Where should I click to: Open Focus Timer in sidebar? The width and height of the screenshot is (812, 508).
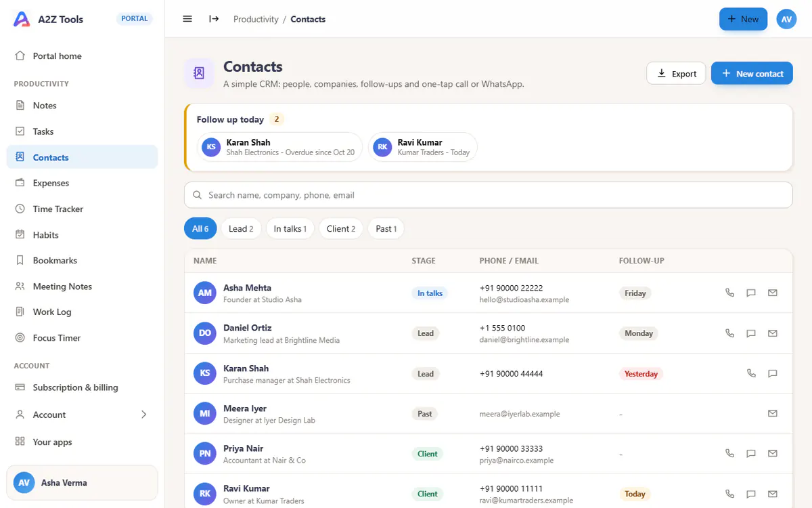[x=82, y=337]
